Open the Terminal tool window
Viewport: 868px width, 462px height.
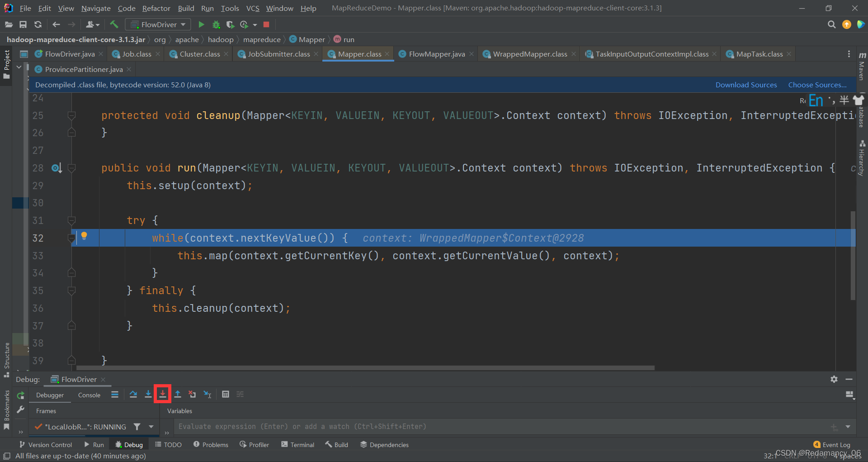[x=297, y=445]
